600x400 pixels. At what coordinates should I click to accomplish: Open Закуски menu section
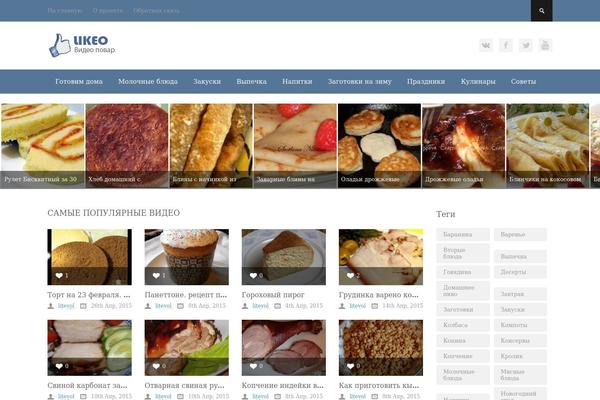tap(207, 82)
